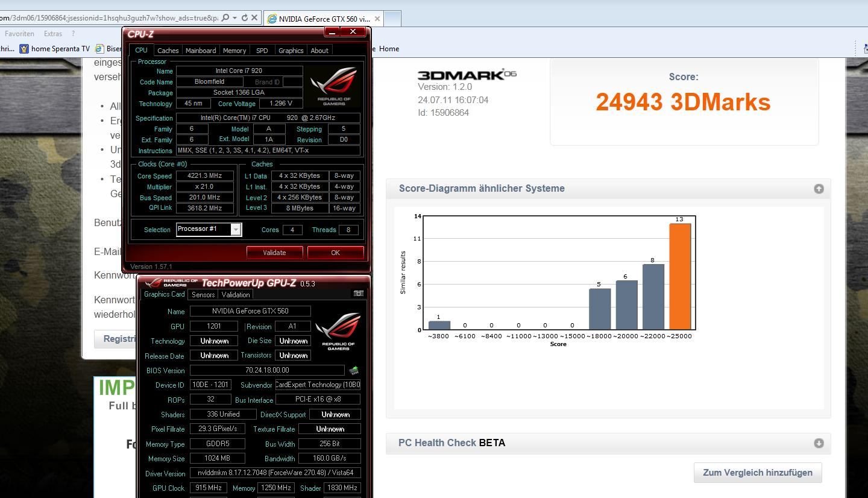Click the Subvendor CardExpert Technology field
Screen dimensions: 868x498
pos(318,385)
